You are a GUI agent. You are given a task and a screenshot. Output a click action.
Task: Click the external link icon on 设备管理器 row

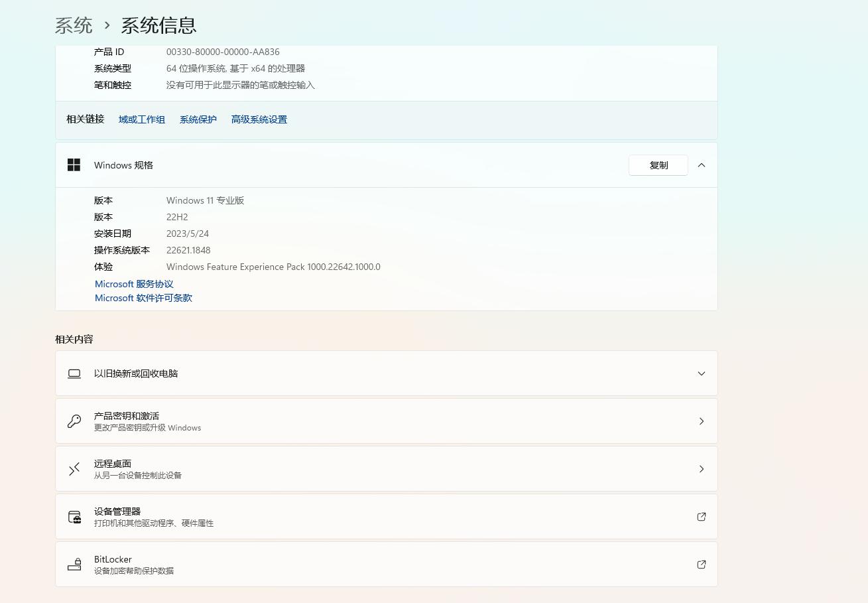701,517
